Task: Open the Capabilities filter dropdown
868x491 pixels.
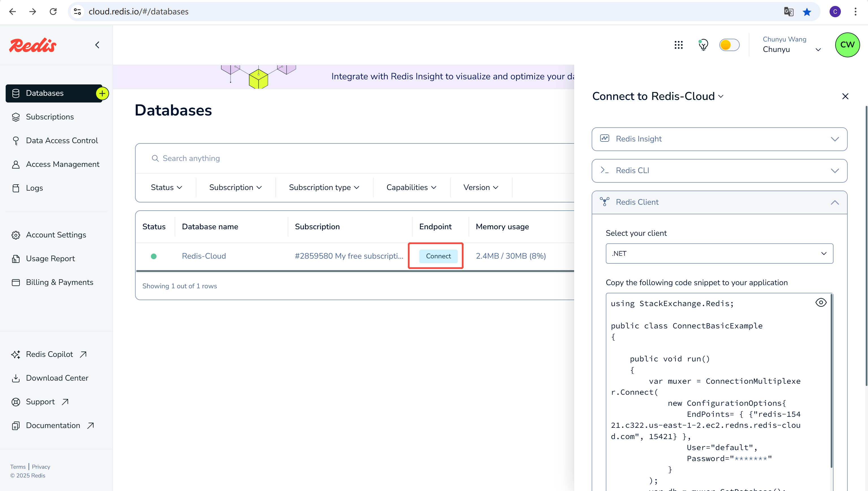Action: 411,187
